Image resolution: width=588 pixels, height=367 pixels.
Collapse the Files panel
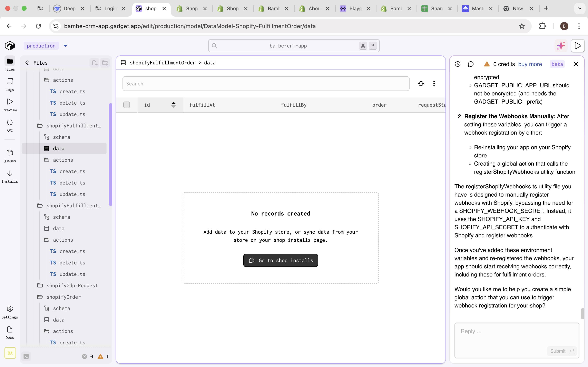click(27, 63)
